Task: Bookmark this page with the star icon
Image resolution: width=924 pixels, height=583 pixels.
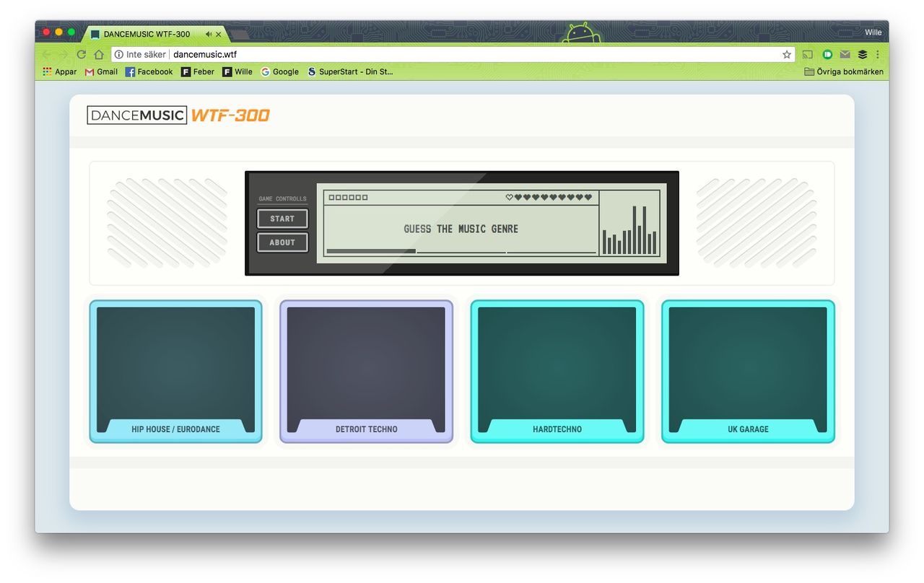Action: click(787, 54)
